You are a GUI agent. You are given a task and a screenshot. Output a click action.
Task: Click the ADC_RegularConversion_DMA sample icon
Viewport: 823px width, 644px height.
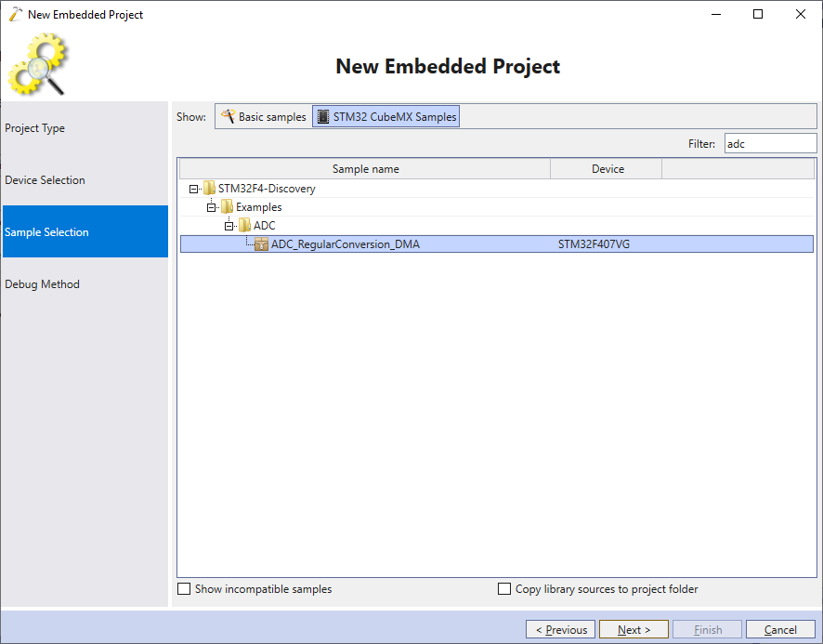[261, 244]
